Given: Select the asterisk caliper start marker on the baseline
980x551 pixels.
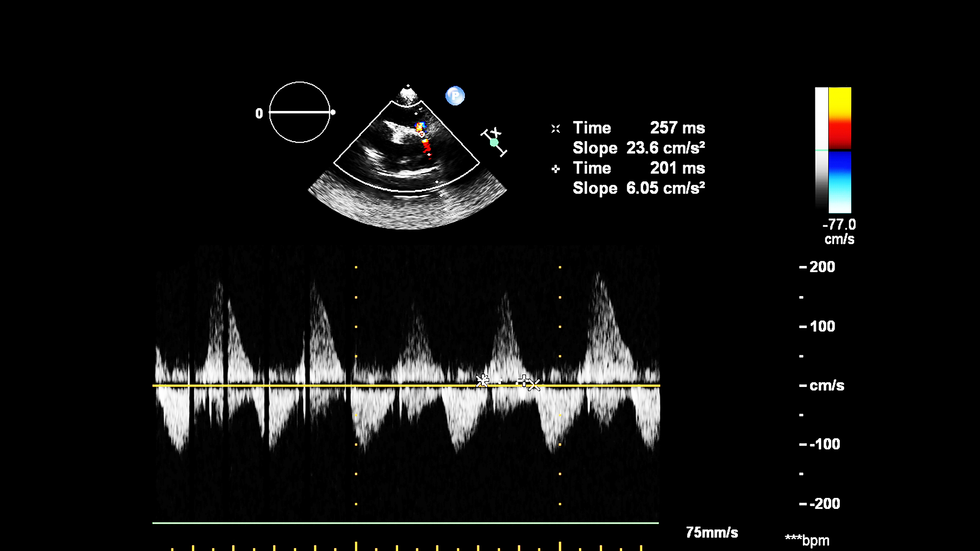Looking at the screenshot, I should tap(482, 381).
